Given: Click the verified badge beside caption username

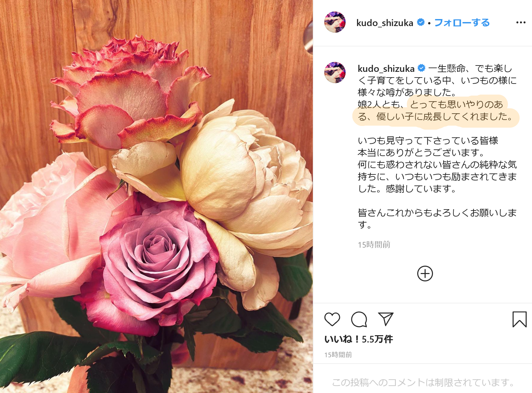Looking at the screenshot, I should point(422,68).
